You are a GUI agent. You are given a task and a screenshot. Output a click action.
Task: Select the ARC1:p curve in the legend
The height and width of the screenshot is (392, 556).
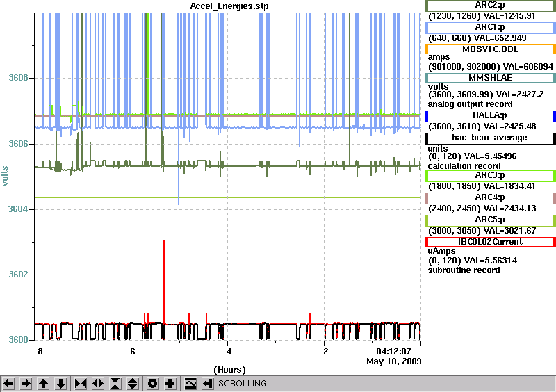click(x=490, y=27)
